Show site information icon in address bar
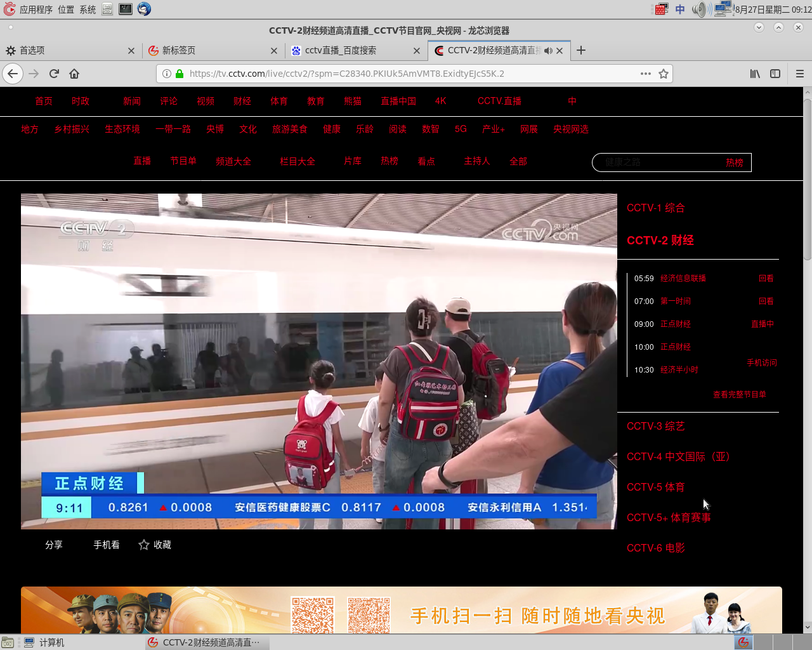The height and width of the screenshot is (650, 812). (166, 74)
